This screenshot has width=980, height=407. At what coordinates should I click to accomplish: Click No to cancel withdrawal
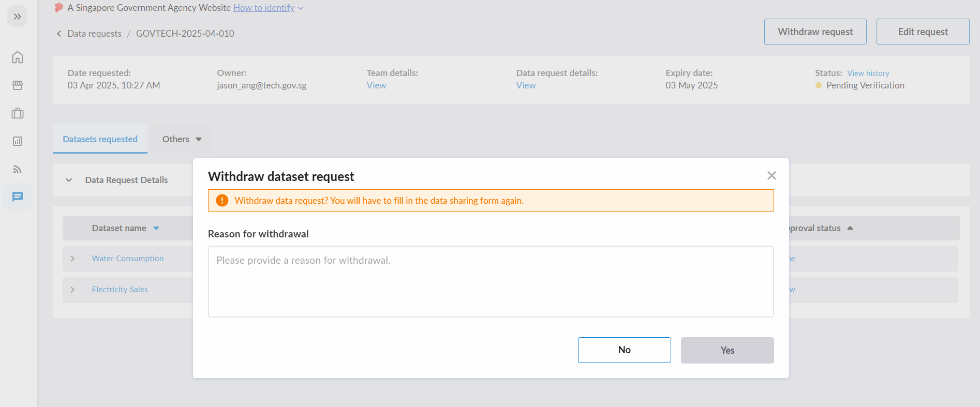pos(625,350)
